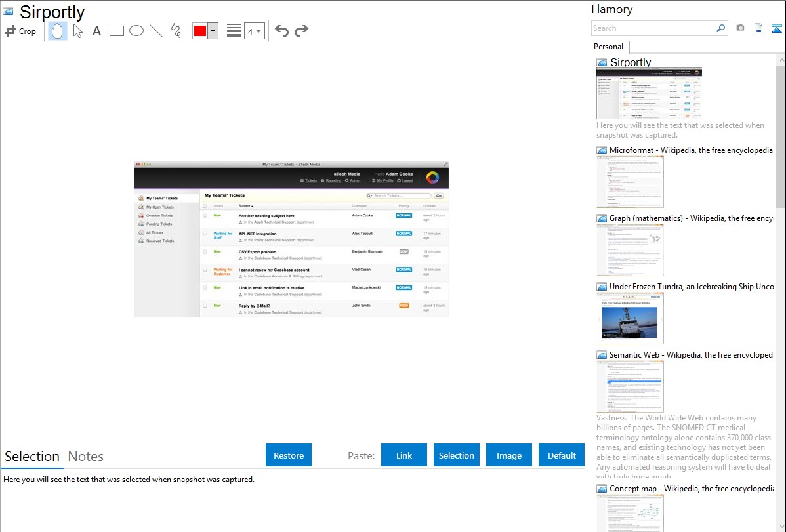Click the search magnifier icon
Viewport: 786px width, 532px height.
721,28
